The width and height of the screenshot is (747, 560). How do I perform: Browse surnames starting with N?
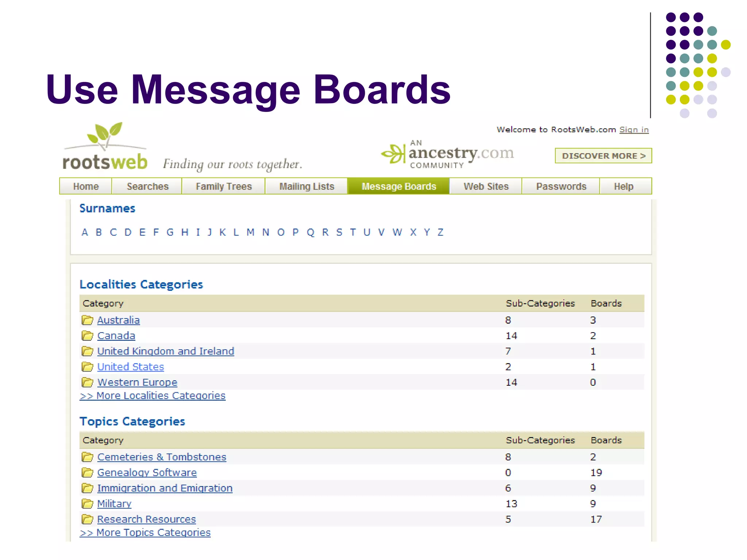click(x=266, y=232)
